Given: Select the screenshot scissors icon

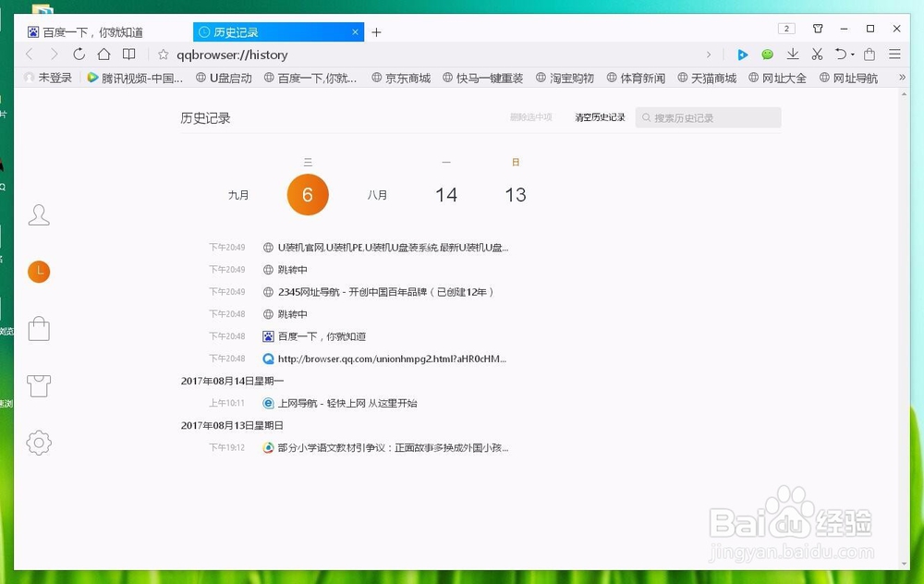Looking at the screenshot, I should (819, 55).
